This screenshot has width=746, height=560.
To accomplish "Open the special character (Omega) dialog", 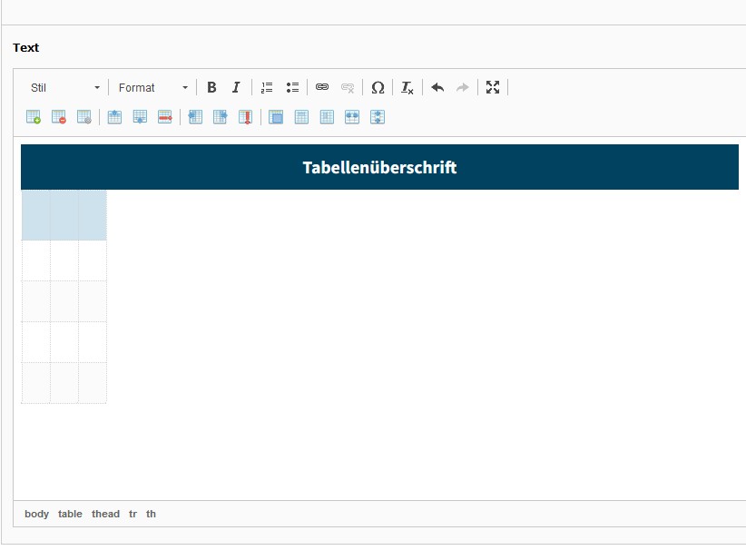I will point(378,88).
